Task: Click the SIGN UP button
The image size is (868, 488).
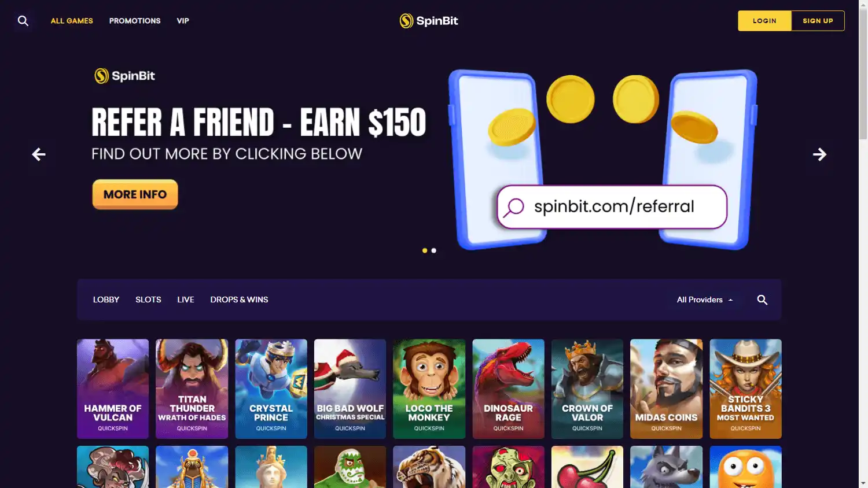Action: point(818,21)
